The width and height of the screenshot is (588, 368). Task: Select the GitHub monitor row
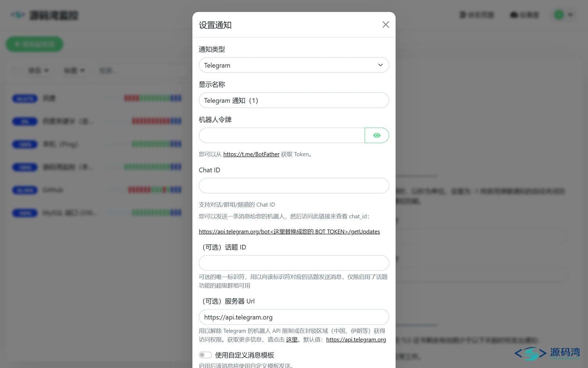[x=97, y=190]
